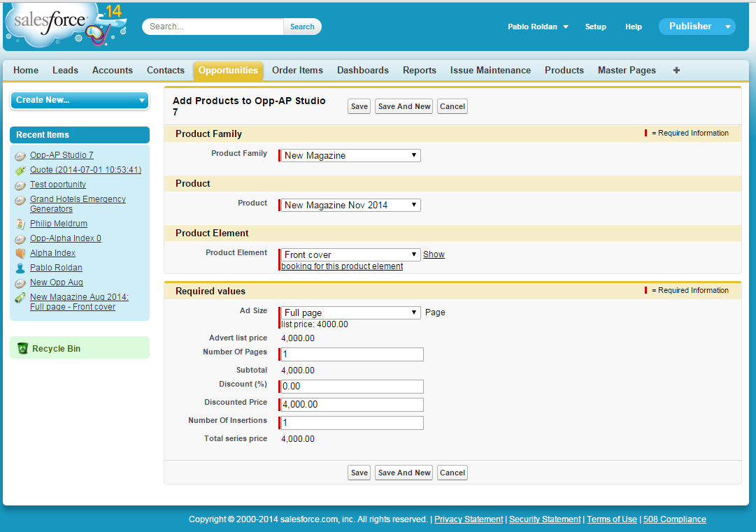The image size is (756, 532).
Task: Switch to the Products tab
Action: click(x=564, y=71)
